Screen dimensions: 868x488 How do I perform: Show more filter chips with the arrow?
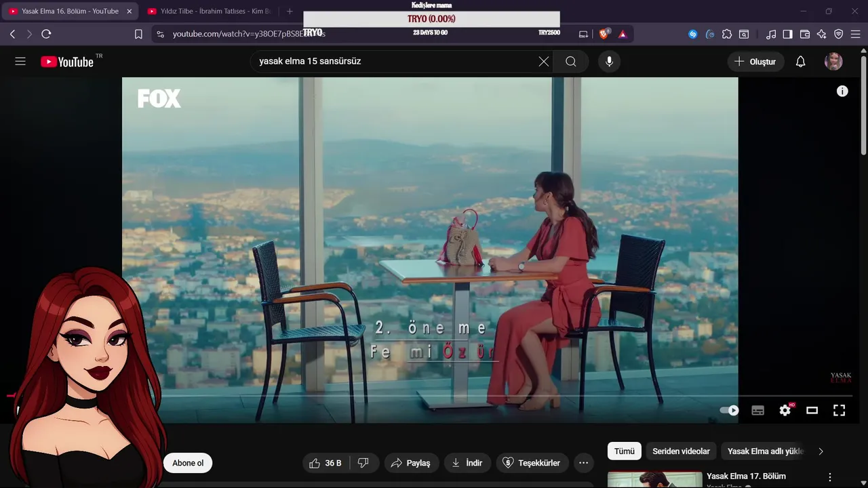(821, 451)
